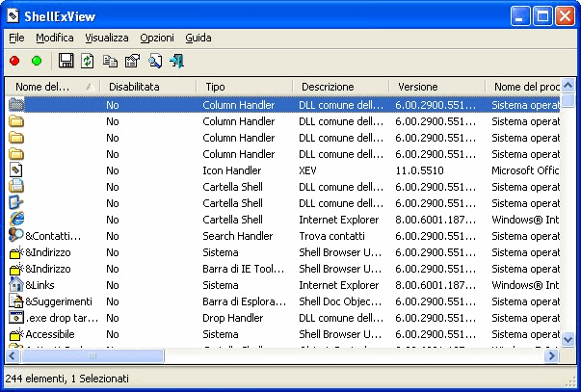Open the Visualizza menu
This screenshot has width=581, height=392.
tap(107, 38)
